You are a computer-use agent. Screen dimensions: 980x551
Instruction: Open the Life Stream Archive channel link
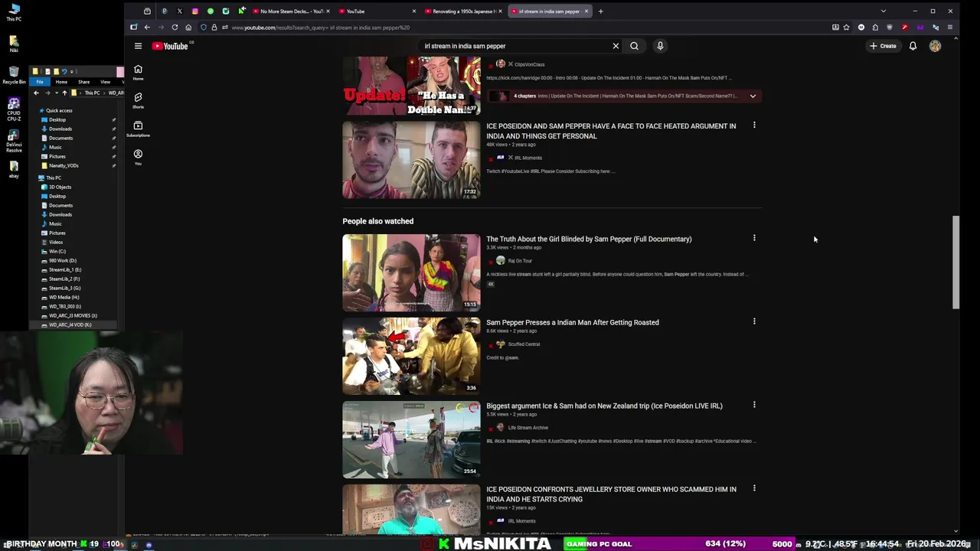[528, 428]
